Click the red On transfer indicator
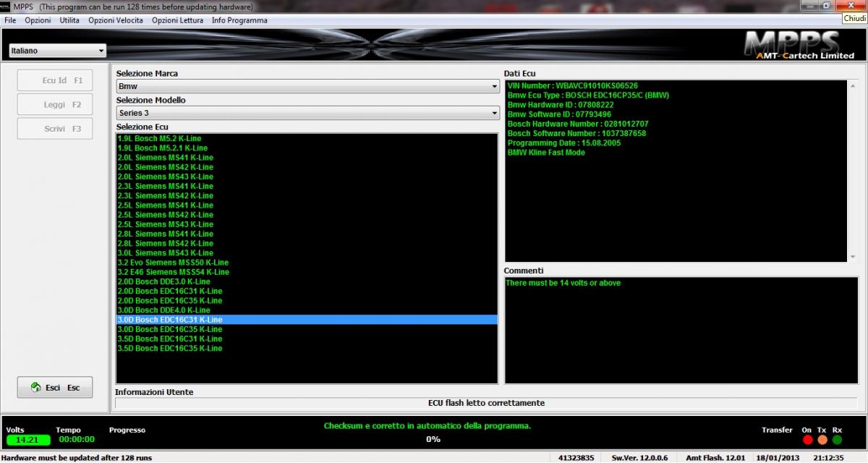Screen dimensions: 868x463 coord(807,439)
